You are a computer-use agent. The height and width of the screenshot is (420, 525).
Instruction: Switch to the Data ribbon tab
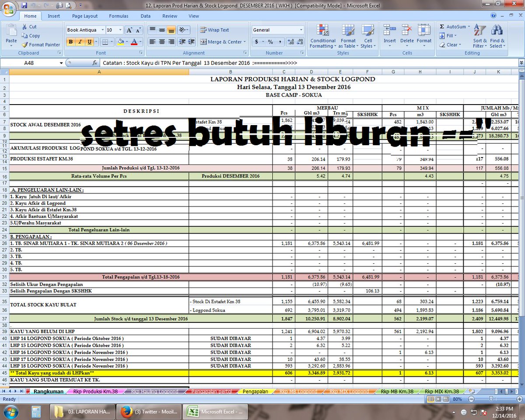click(x=146, y=16)
